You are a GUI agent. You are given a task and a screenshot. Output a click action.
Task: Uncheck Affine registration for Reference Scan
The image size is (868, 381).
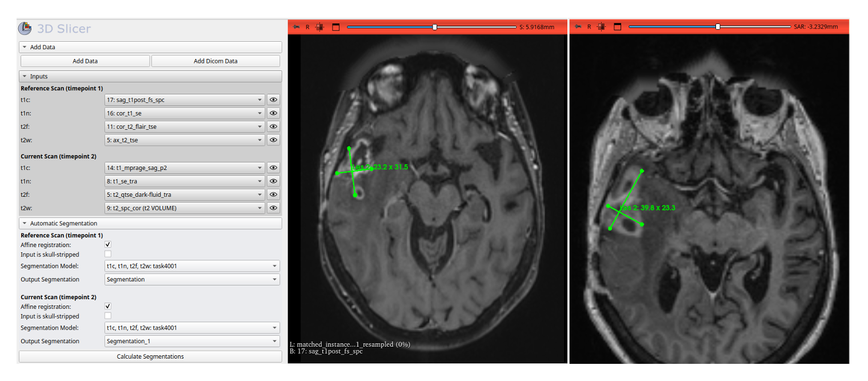click(108, 245)
